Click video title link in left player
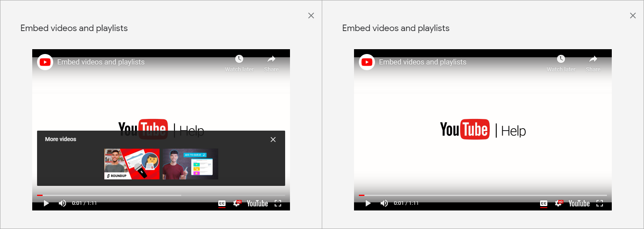Image resolution: width=644 pixels, height=229 pixels. tap(101, 62)
